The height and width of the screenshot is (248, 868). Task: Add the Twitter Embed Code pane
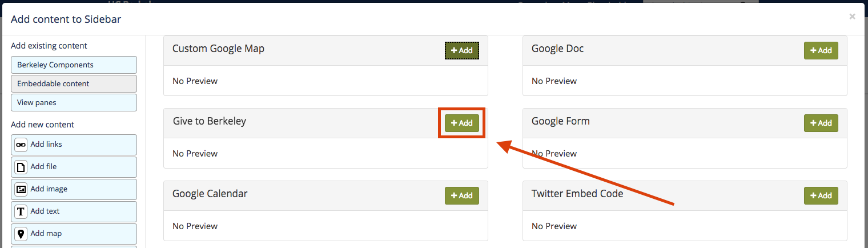pyautogui.click(x=821, y=195)
